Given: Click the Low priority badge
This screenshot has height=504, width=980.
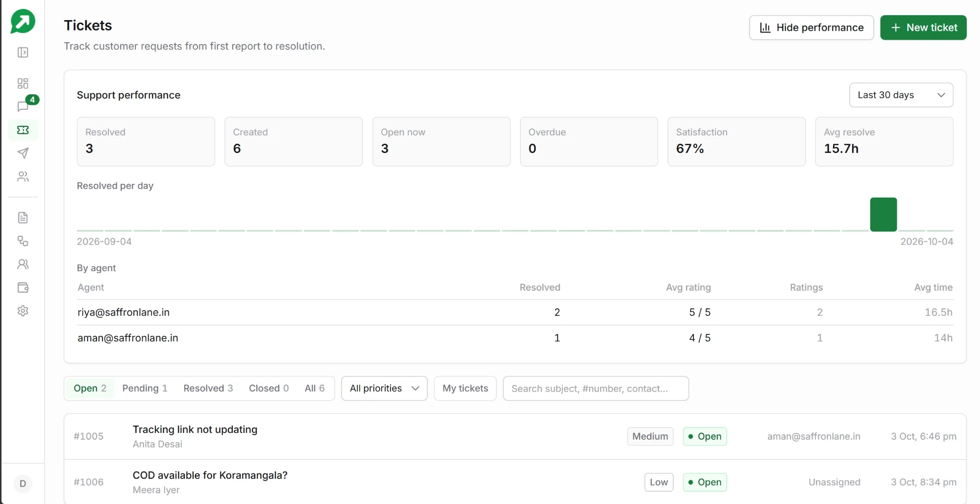Looking at the screenshot, I should click(659, 482).
